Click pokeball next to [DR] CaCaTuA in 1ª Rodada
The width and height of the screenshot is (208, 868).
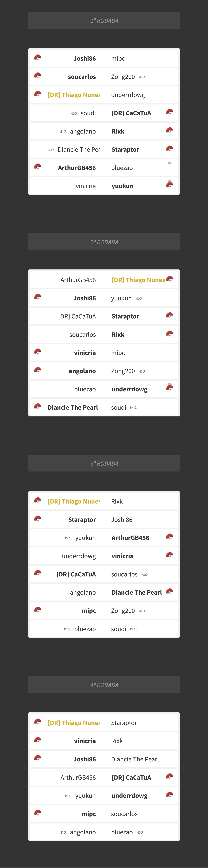coord(170,112)
